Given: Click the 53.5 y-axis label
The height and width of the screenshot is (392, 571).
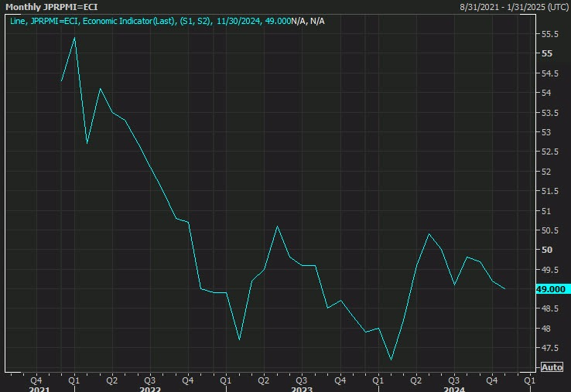Looking at the screenshot, I should [x=550, y=113].
